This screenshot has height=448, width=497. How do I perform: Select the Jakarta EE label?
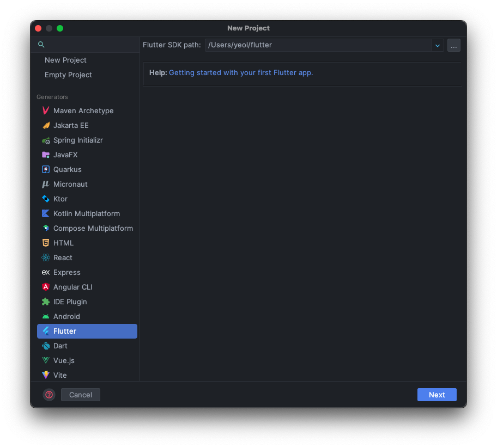point(71,125)
